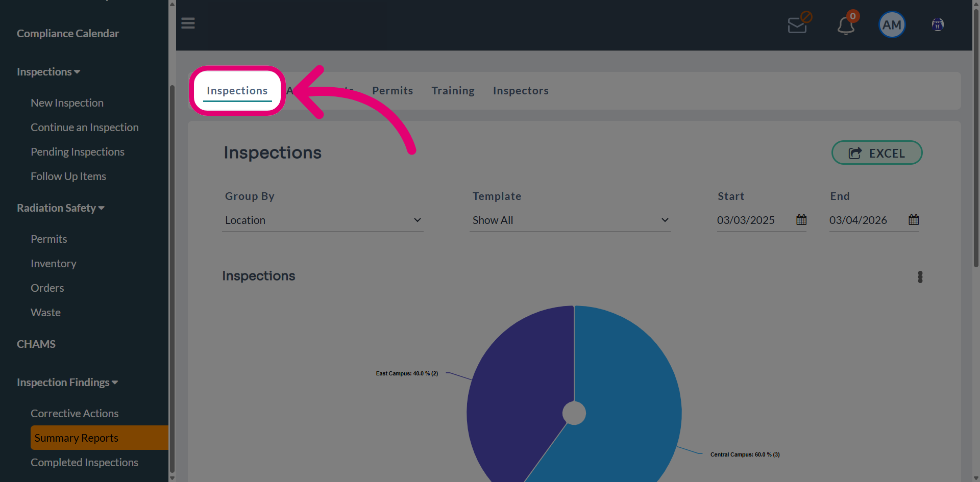Screen dimensions: 980x482
Task: Switch to the Training tab
Action: pyautogui.click(x=453, y=91)
